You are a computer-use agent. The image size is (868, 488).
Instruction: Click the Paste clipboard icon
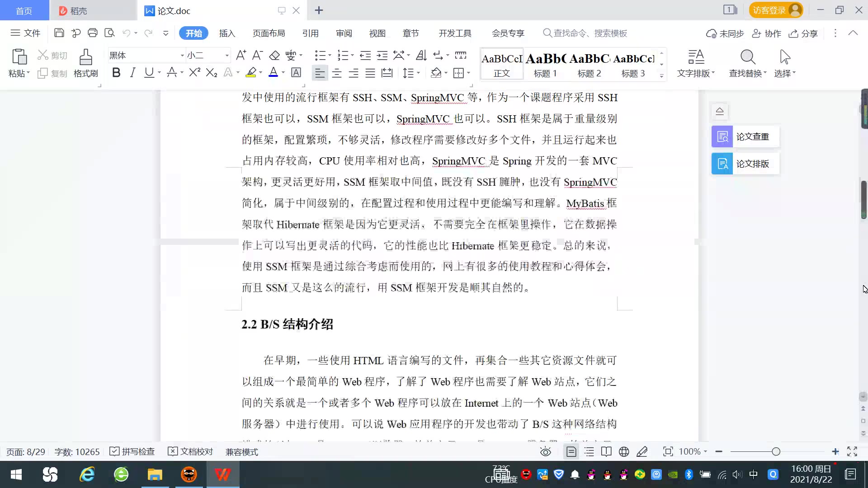(x=19, y=57)
